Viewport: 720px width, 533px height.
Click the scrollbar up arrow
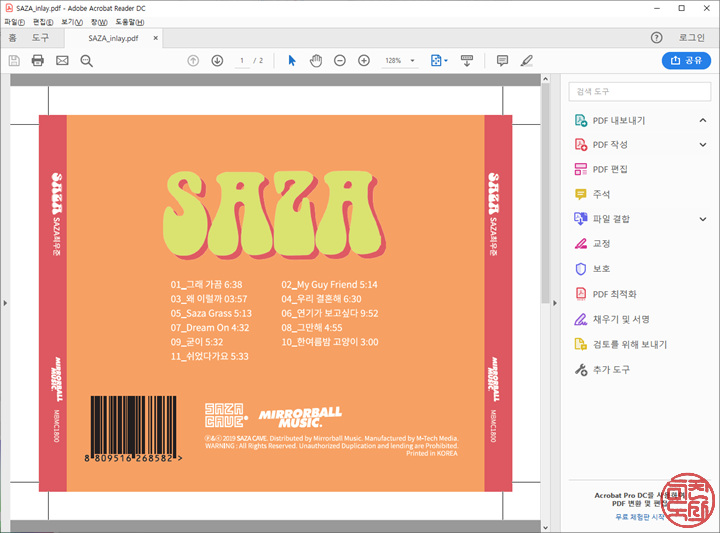546,79
